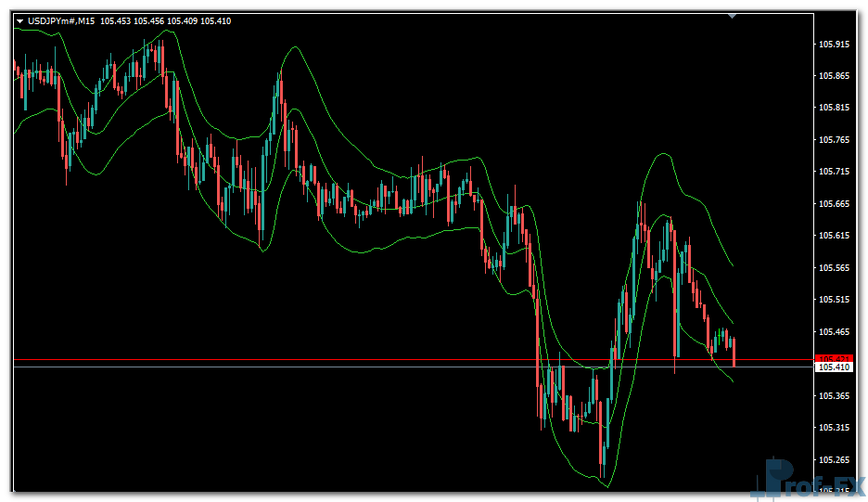Click the 105.665 price scale value

(x=835, y=204)
